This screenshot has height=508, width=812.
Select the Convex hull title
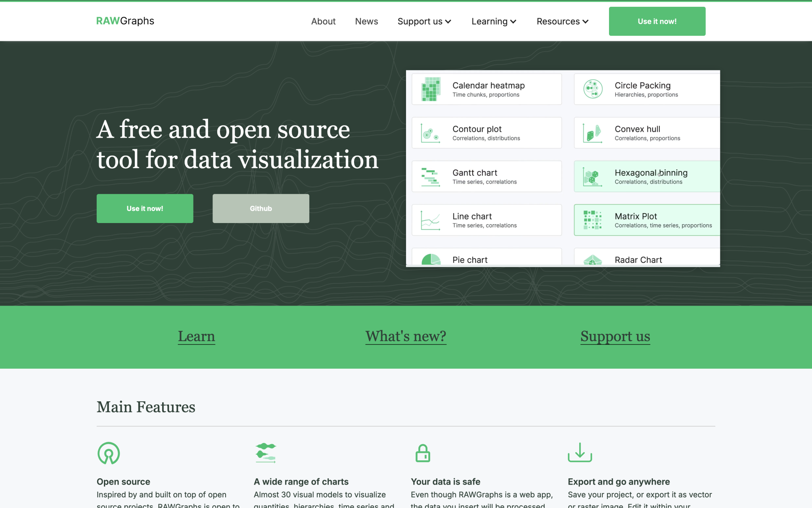(637, 129)
